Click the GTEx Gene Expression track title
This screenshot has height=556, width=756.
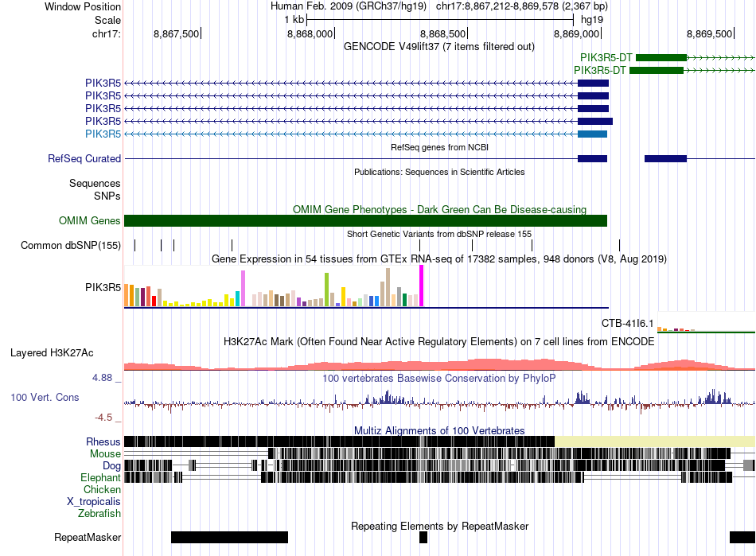[438, 259]
